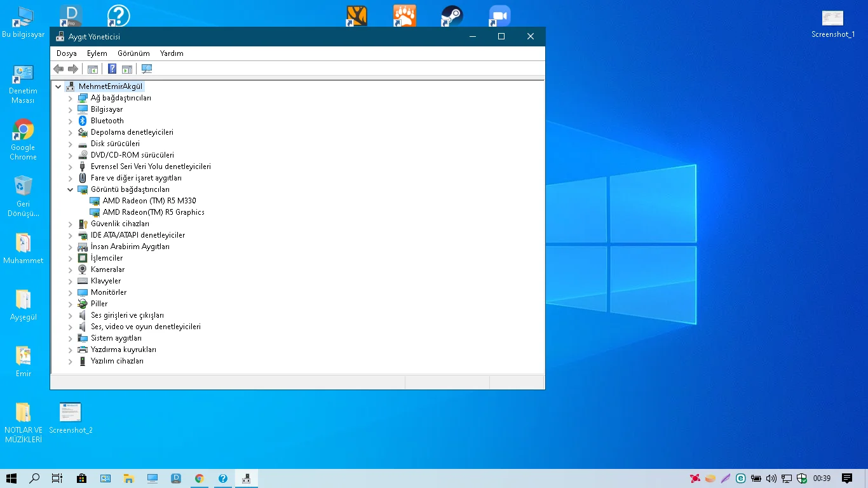The height and width of the screenshot is (488, 868).
Task: Select the AMD Radeon(TM) R5 Graphics adapter
Action: (x=153, y=212)
